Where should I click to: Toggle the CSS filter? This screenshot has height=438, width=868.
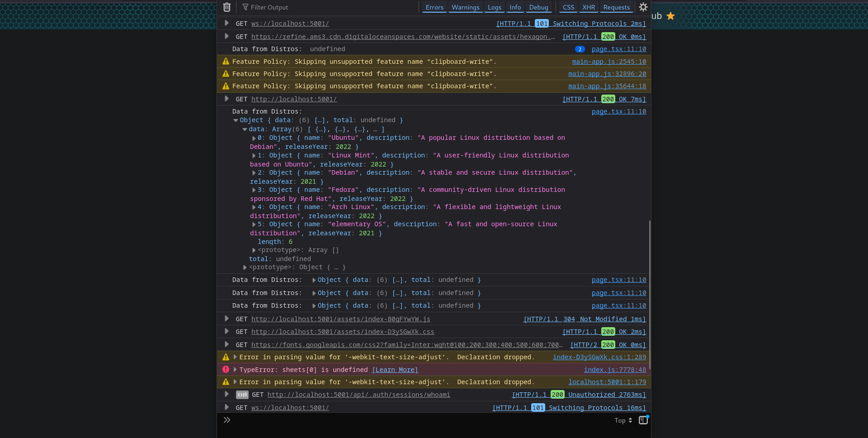coord(568,7)
